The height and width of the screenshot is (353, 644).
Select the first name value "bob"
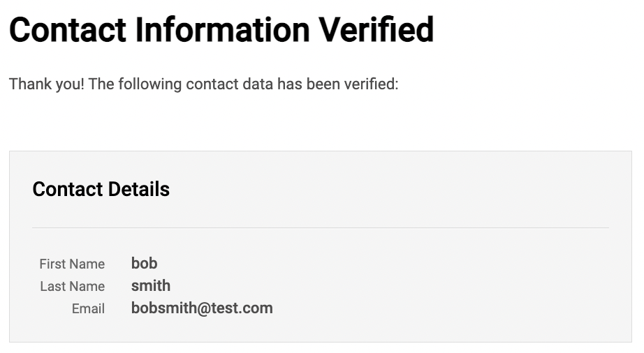(144, 263)
